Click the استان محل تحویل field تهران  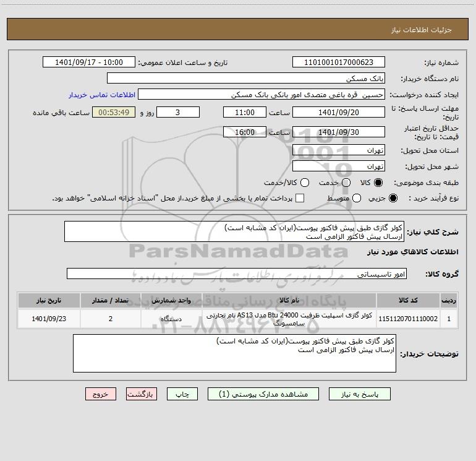click(x=339, y=150)
